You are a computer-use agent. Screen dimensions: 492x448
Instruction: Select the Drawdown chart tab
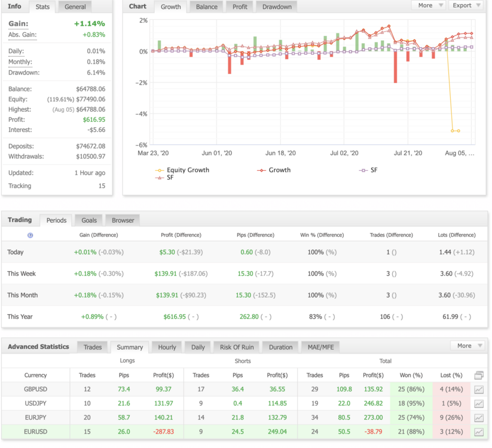point(277,7)
